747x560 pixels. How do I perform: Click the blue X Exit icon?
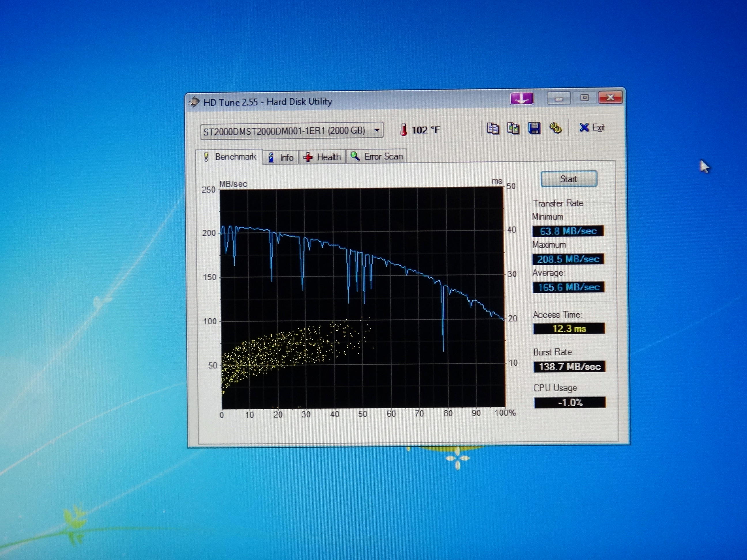click(x=584, y=128)
